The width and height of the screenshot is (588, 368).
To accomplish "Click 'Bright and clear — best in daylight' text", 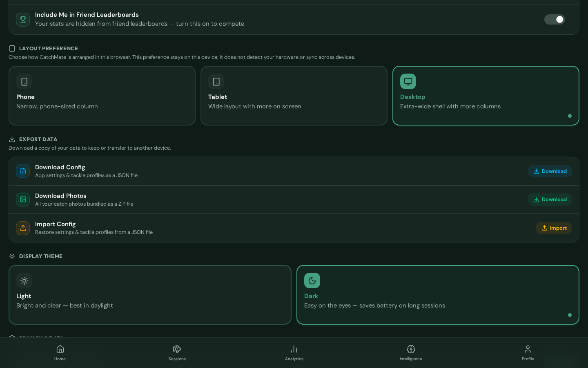I will pyautogui.click(x=65, y=305).
